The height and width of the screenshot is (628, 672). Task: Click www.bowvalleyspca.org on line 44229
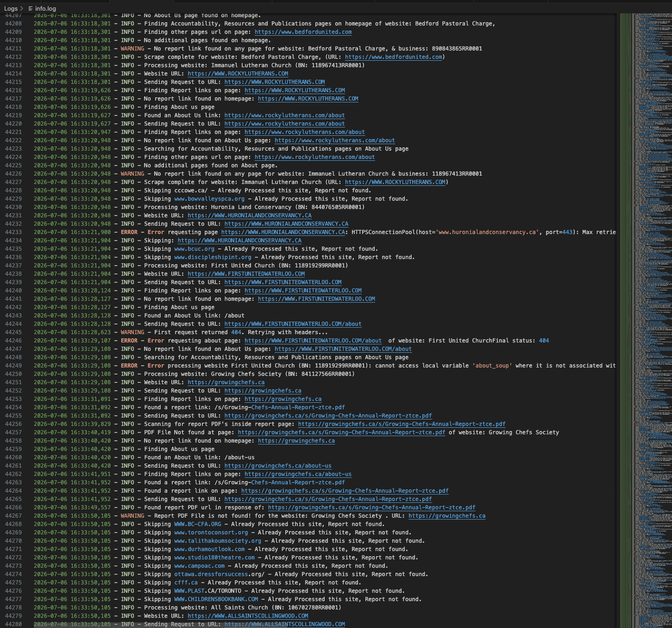pos(209,199)
